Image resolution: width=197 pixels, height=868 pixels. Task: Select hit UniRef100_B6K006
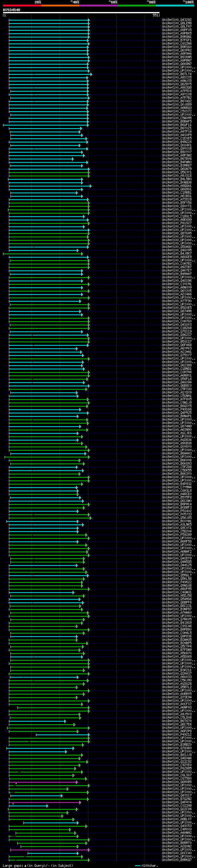coord(177,460)
